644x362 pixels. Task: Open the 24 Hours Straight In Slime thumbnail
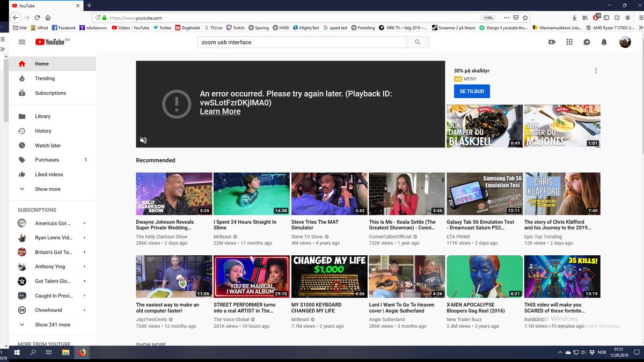pos(251,194)
